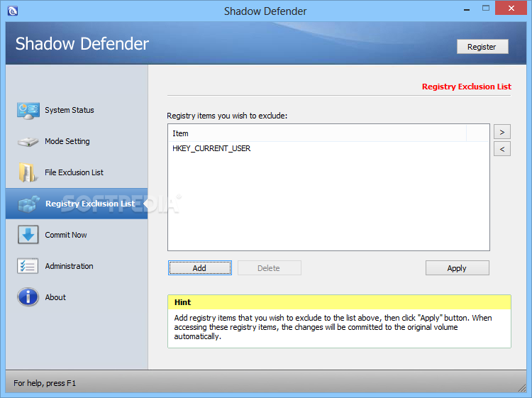The width and height of the screenshot is (532, 398).
Task: Minimize the Shadow Defender window
Action: pos(467,9)
